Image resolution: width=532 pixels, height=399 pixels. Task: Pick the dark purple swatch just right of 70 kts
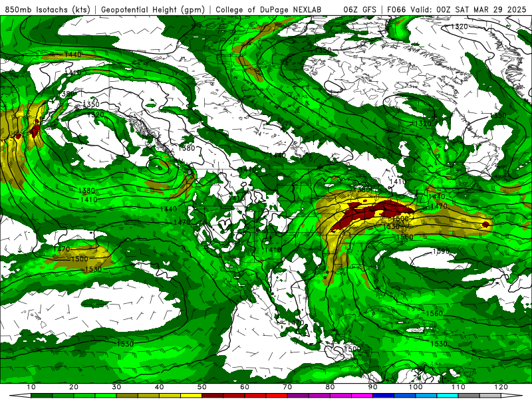tap(298, 396)
